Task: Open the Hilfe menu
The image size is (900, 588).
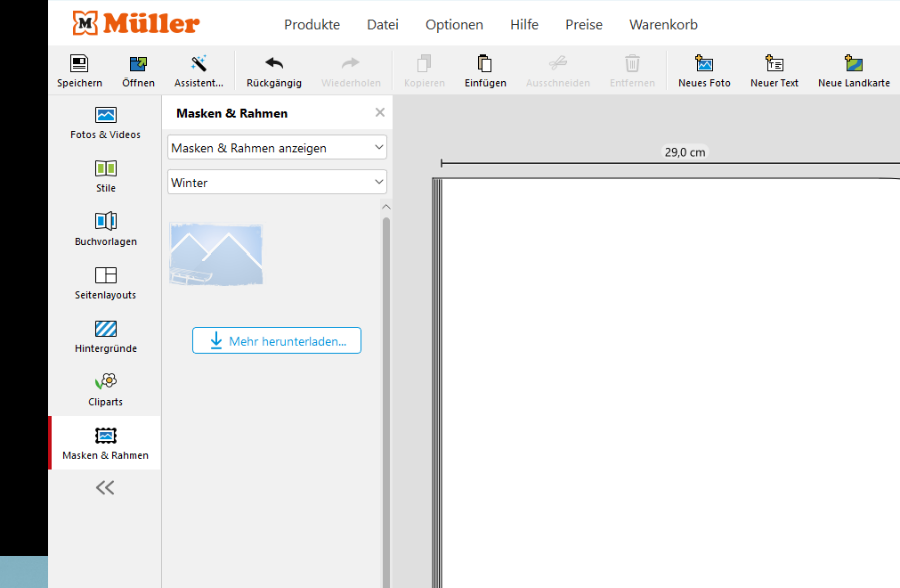Action: tap(525, 25)
